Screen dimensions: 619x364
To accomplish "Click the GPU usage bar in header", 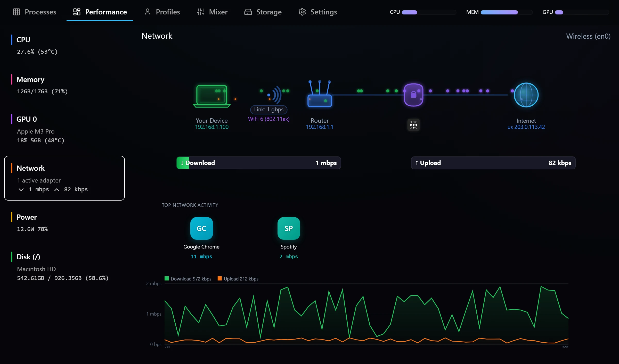I will pos(582,12).
